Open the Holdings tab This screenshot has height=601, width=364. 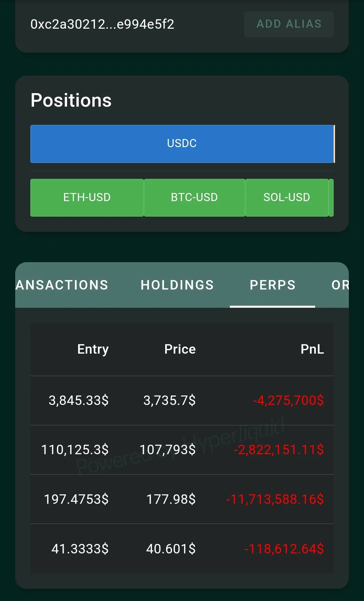pos(177,285)
